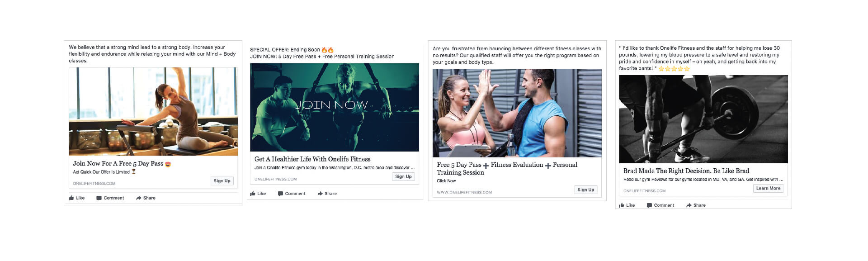Image resolution: width=868 pixels, height=261 pixels.
Task: Open the black and white barbell image
Action: 703,119
